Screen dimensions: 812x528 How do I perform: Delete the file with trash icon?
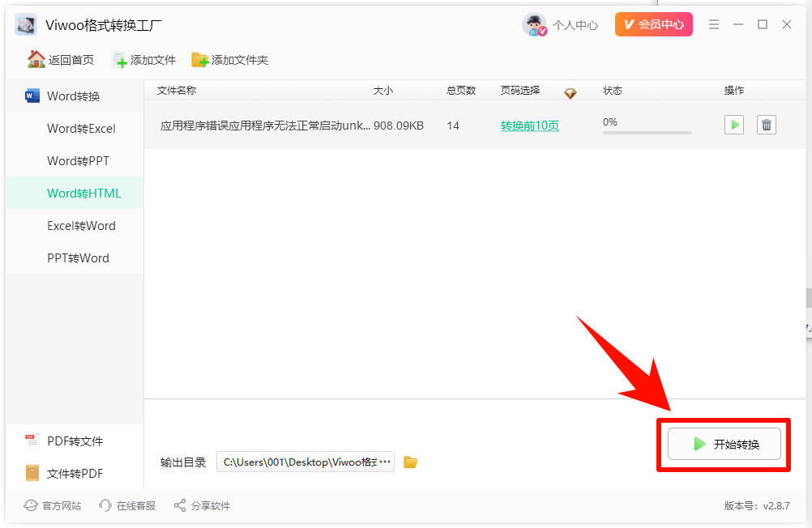coord(767,125)
